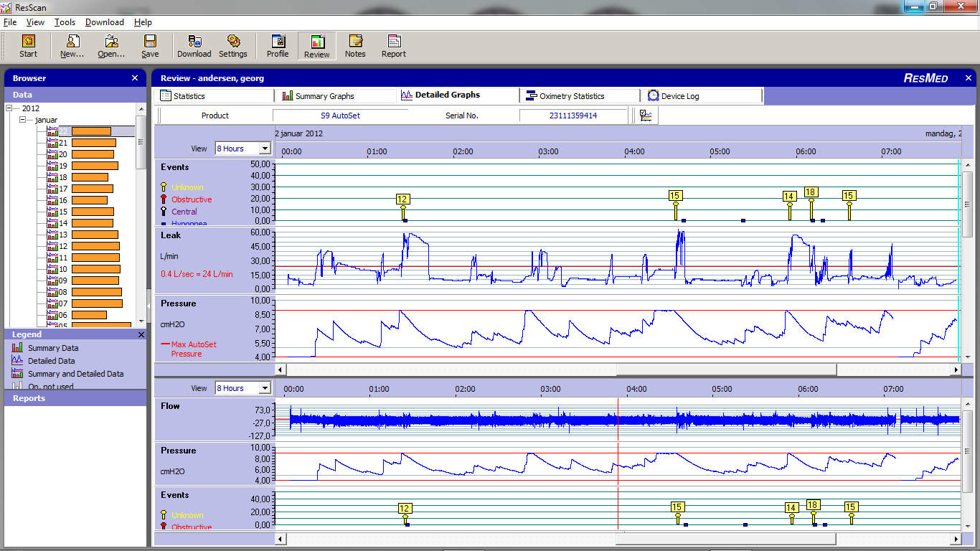Click the event marker 18 in upper Events graph
This screenshot has width=980, height=551.
coord(811,192)
